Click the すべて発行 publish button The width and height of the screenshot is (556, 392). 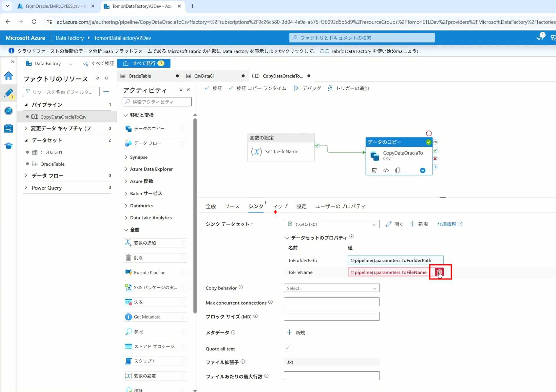tap(144, 63)
